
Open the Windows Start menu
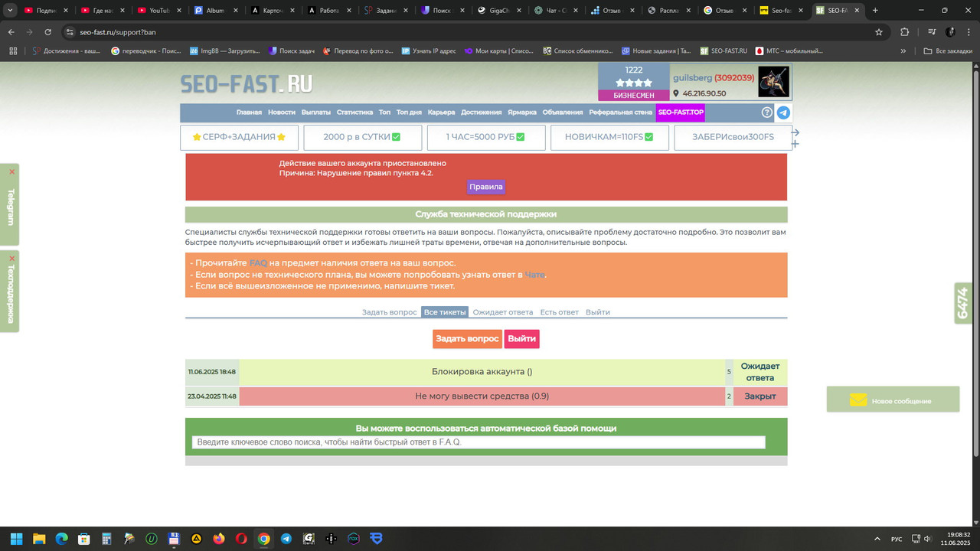click(16, 539)
